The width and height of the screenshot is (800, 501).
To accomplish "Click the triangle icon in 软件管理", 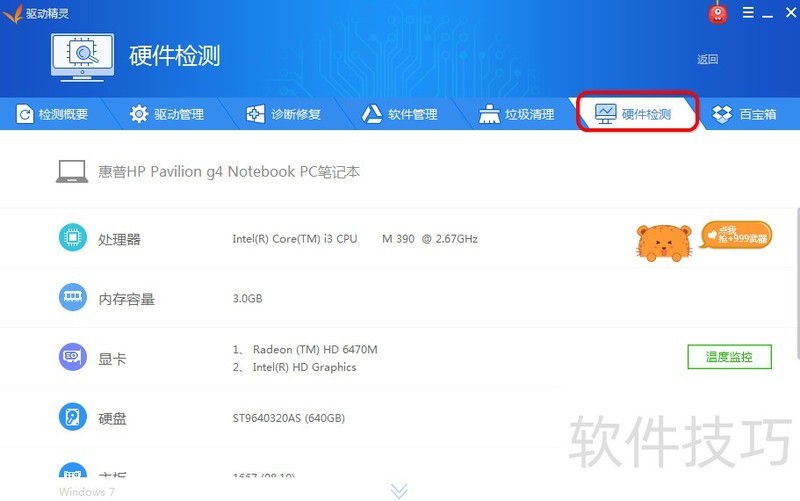I will [x=371, y=114].
